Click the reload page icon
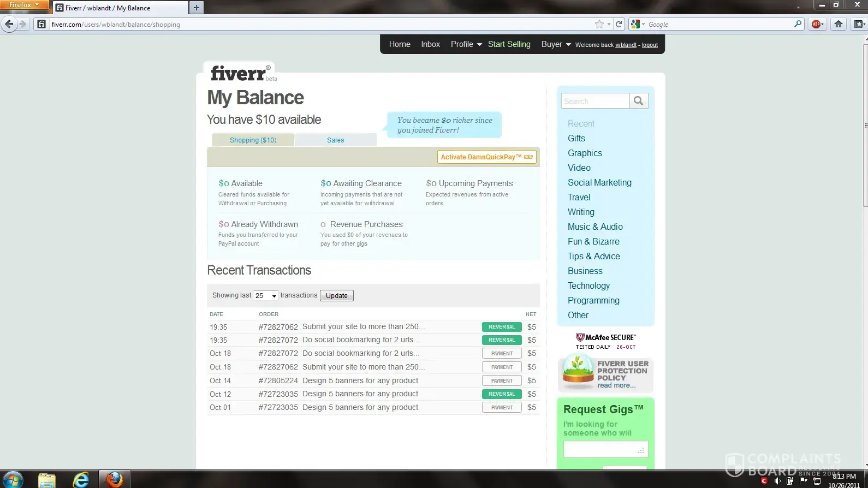Image resolution: width=868 pixels, height=488 pixels. tap(619, 24)
